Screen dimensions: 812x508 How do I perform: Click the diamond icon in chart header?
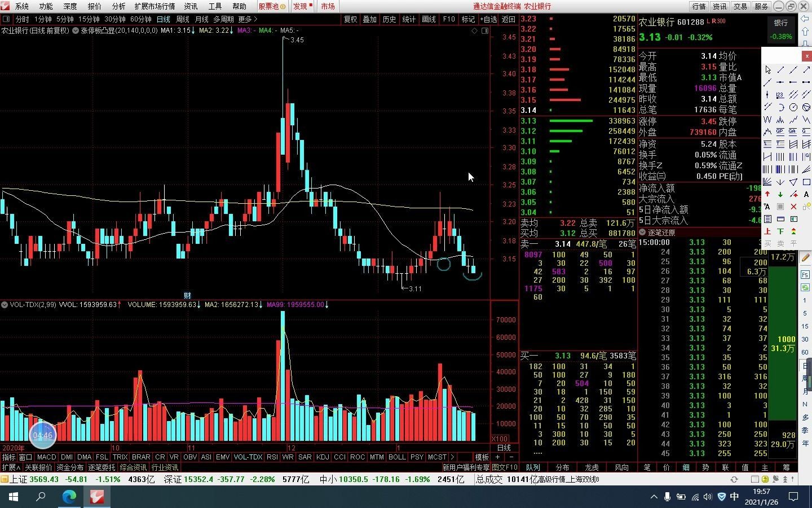(x=474, y=30)
